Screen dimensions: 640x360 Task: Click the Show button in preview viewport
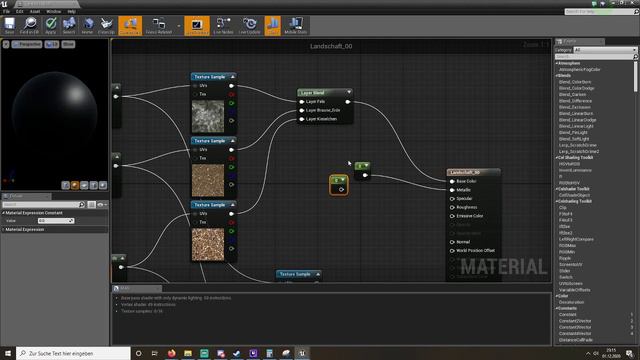coord(68,44)
